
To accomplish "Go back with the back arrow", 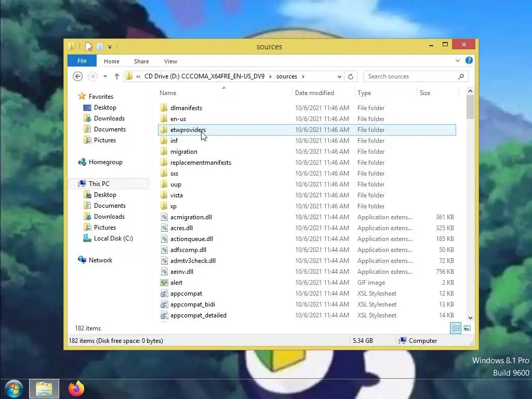I will coord(78,76).
